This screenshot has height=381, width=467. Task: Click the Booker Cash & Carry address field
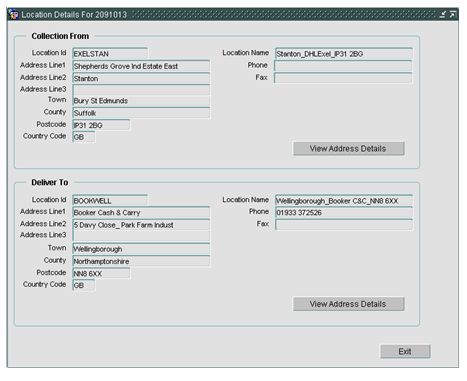[141, 212]
